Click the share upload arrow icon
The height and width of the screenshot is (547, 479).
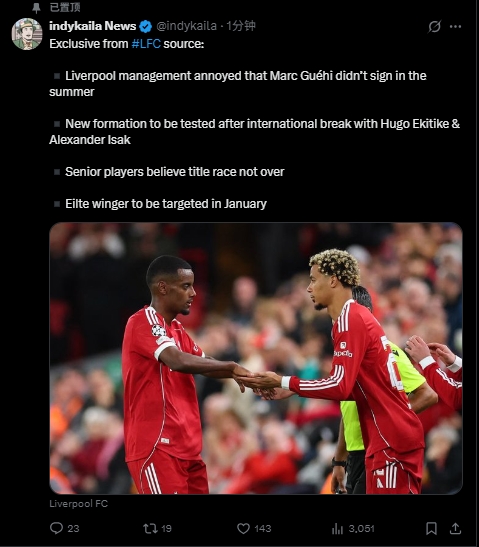[x=455, y=529]
